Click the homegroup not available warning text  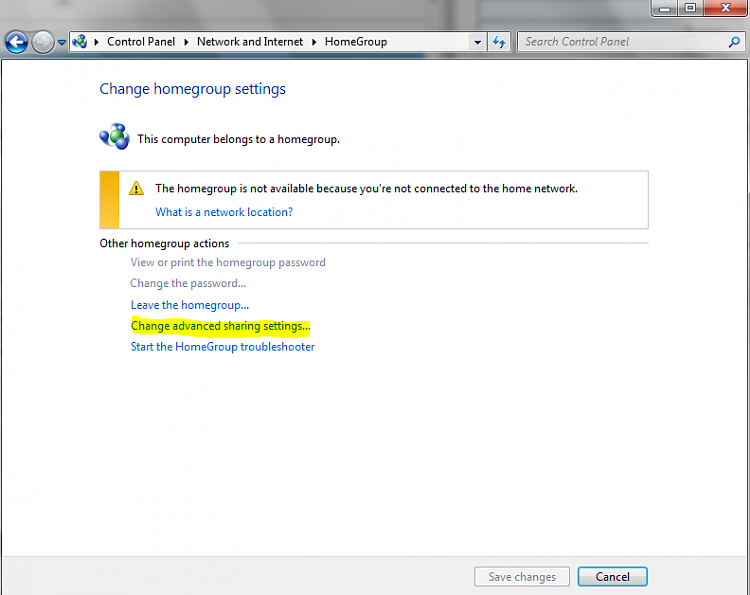[x=366, y=188]
